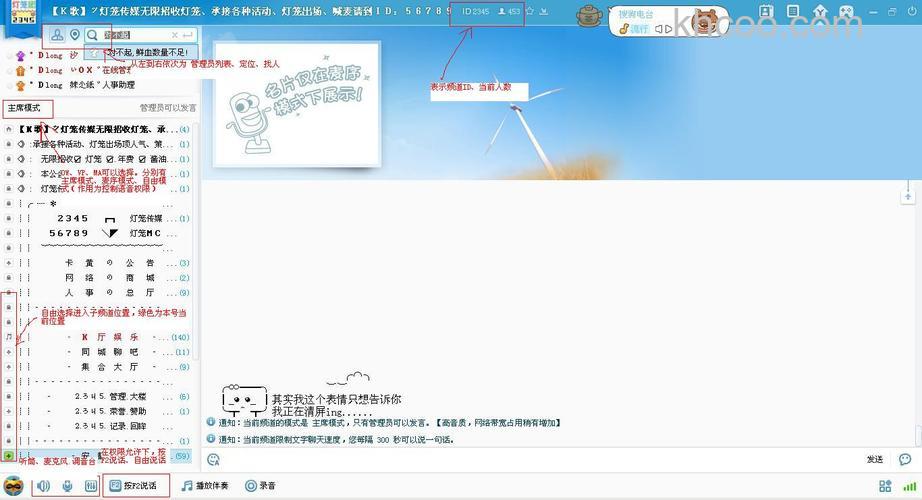The image size is (922, 500).
Task: Open the 网络の商城 channel
Action: [x=97, y=278]
